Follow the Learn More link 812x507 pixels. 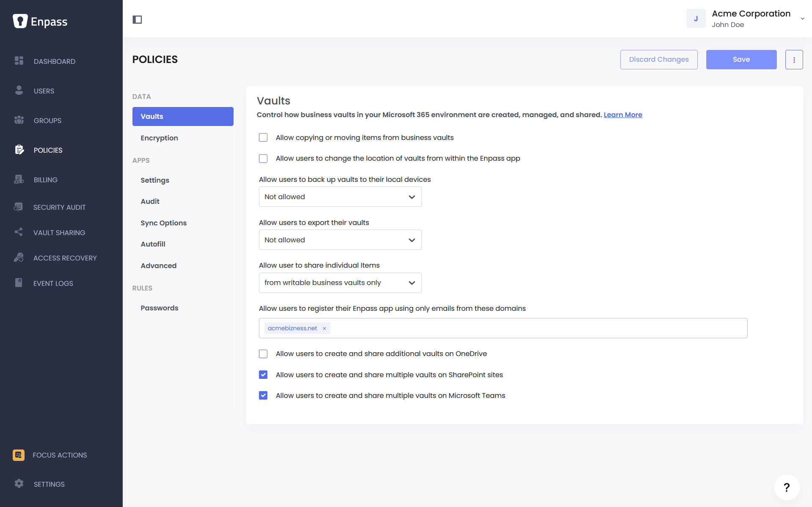[x=623, y=115]
